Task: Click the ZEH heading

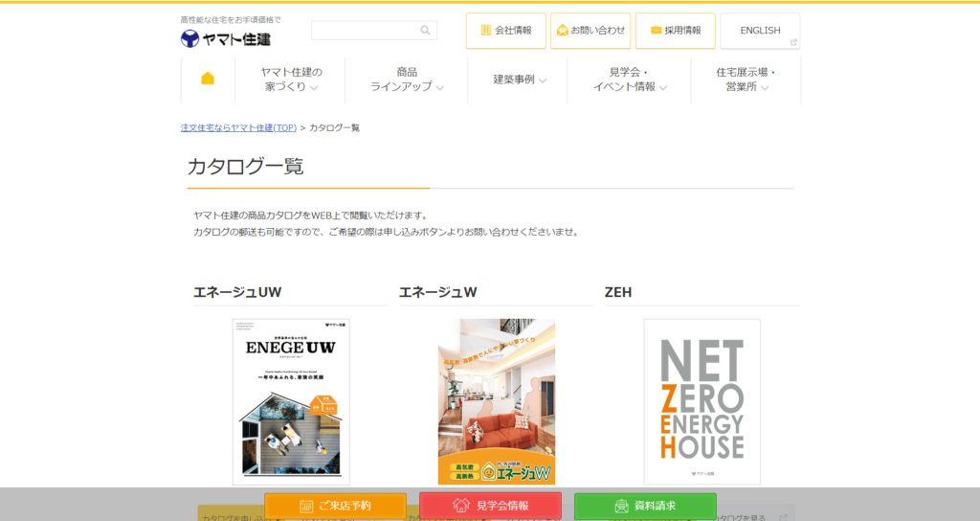Action: coord(618,292)
